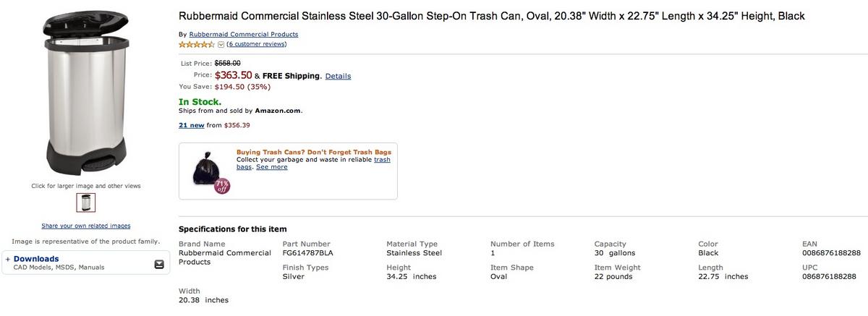The image size is (868, 316).
Task: Click the black trash bag promo image
Action: (205, 168)
